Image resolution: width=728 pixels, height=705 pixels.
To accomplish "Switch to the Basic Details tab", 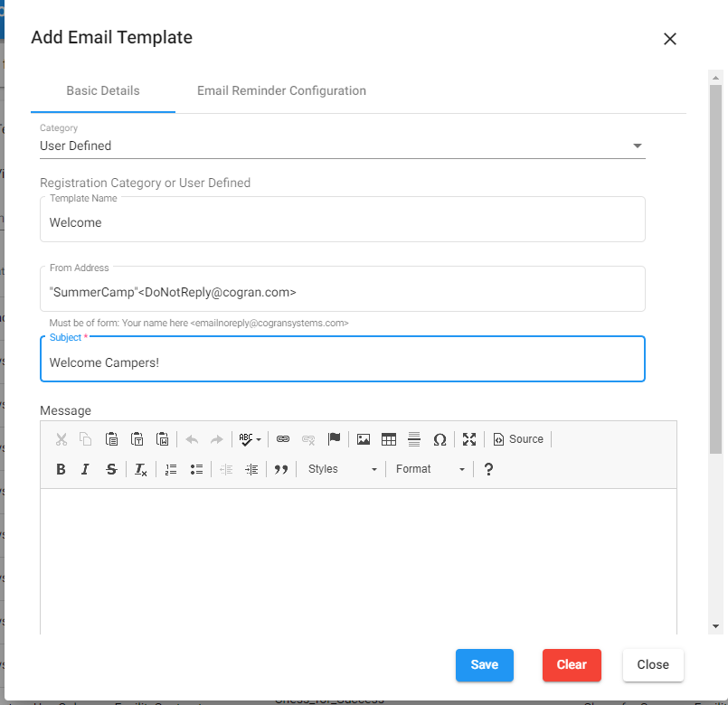I will point(103,90).
